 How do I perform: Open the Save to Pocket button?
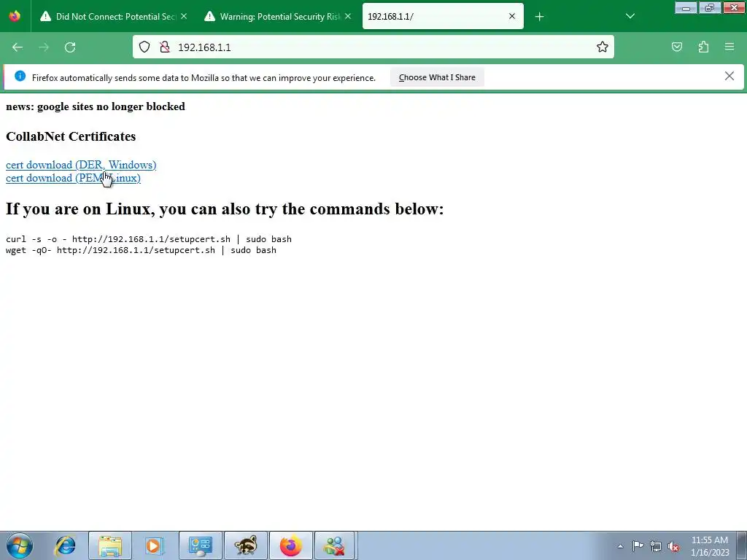[x=677, y=47]
